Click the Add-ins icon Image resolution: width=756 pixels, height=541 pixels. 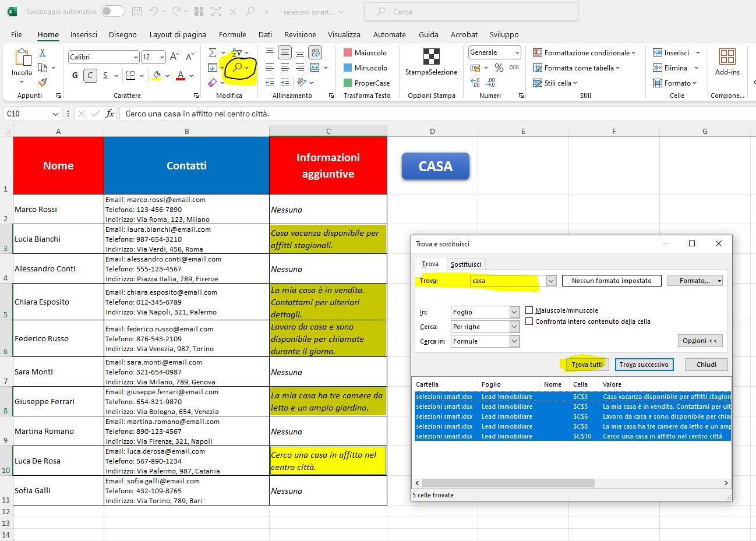(727, 56)
